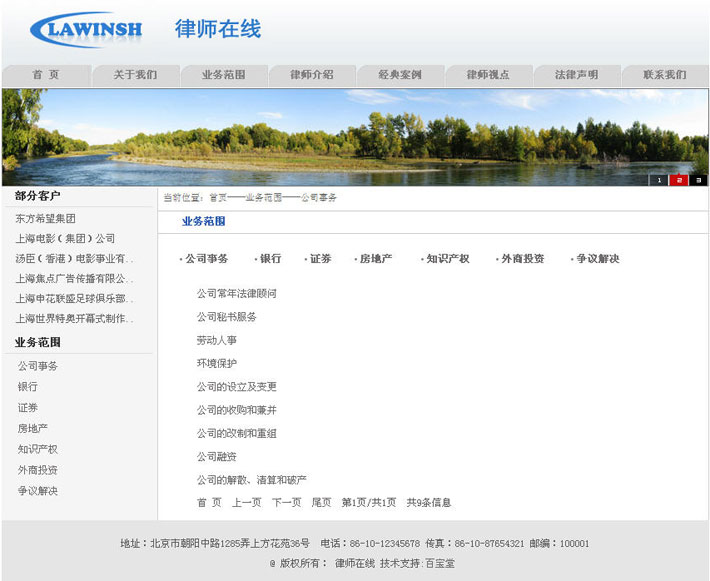Open article 公司常年法律顾问
Screen dimensions: 710x581
click(236, 293)
